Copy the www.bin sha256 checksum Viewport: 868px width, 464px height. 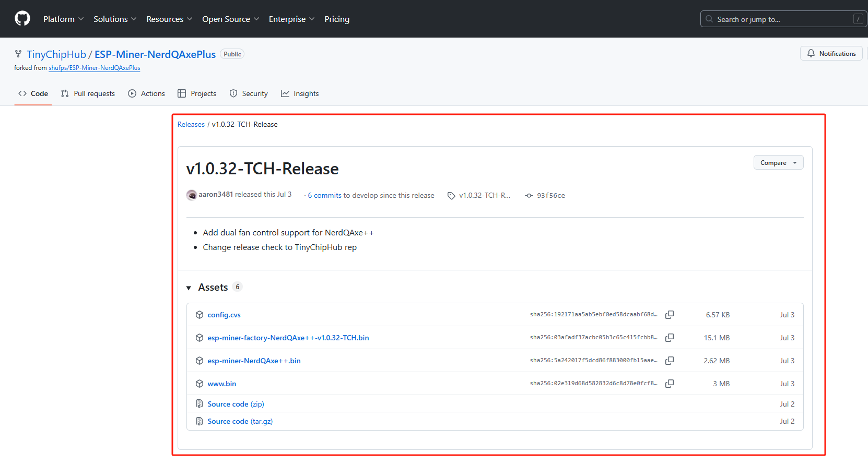[x=669, y=384]
